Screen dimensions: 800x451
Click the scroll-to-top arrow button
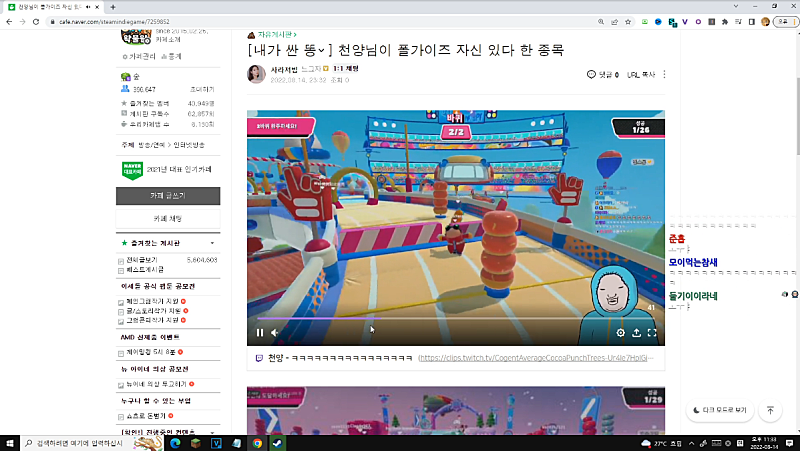click(x=770, y=410)
